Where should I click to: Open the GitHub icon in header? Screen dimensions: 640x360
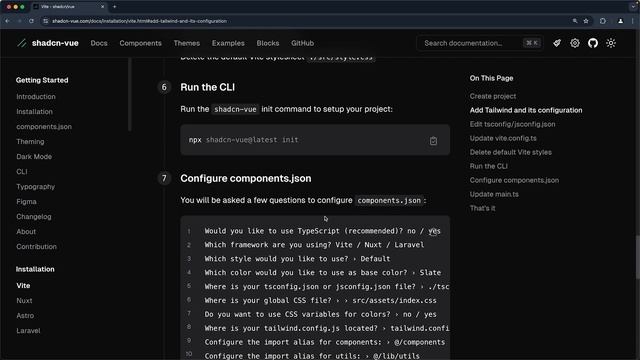[x=593, y=43]
